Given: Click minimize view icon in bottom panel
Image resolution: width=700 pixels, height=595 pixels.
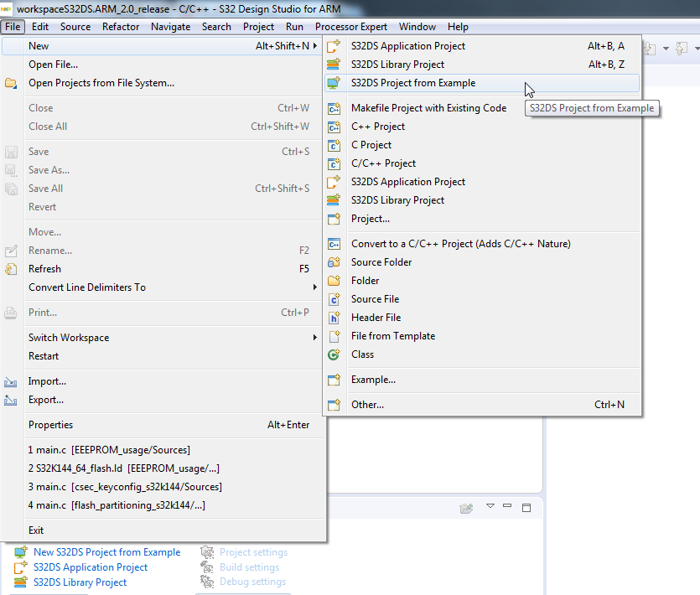Looking at the screenshot, I should click(507, 506).
